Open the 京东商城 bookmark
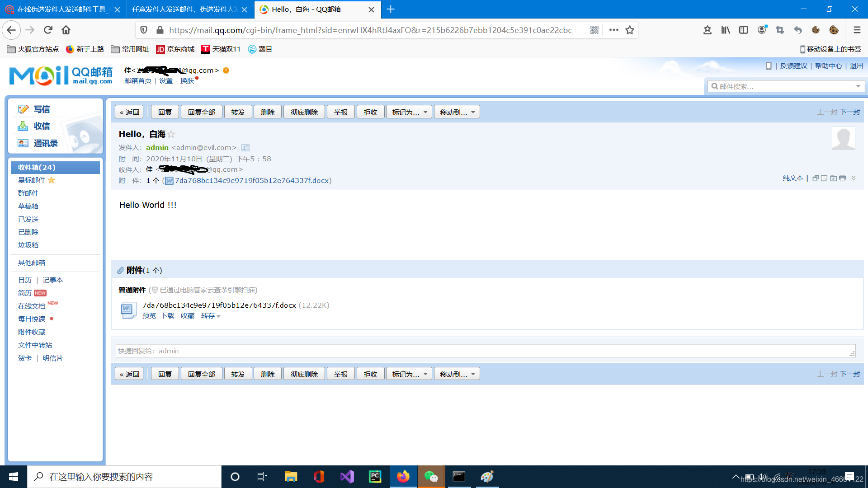Screen dimensions: 868x488 coord(175,49)
